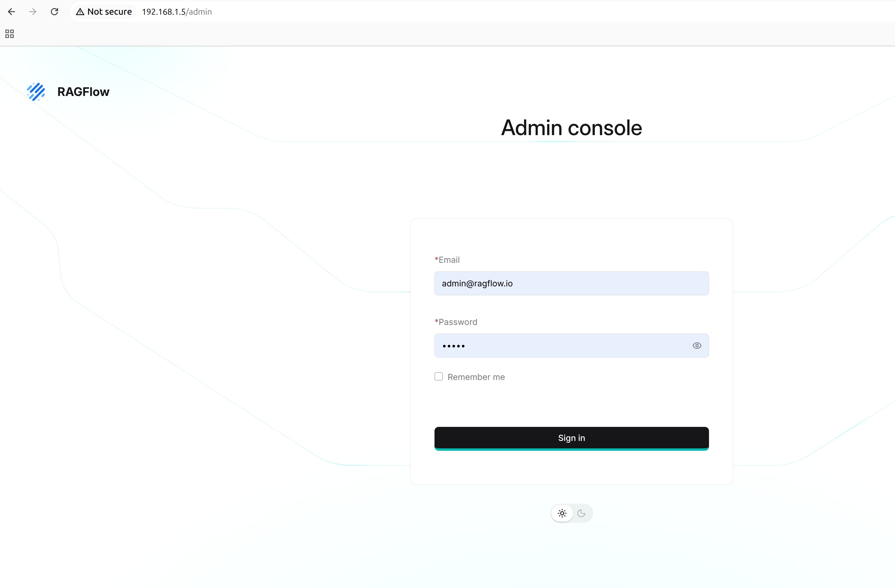Click the Admin console heading

click(571, 127)
